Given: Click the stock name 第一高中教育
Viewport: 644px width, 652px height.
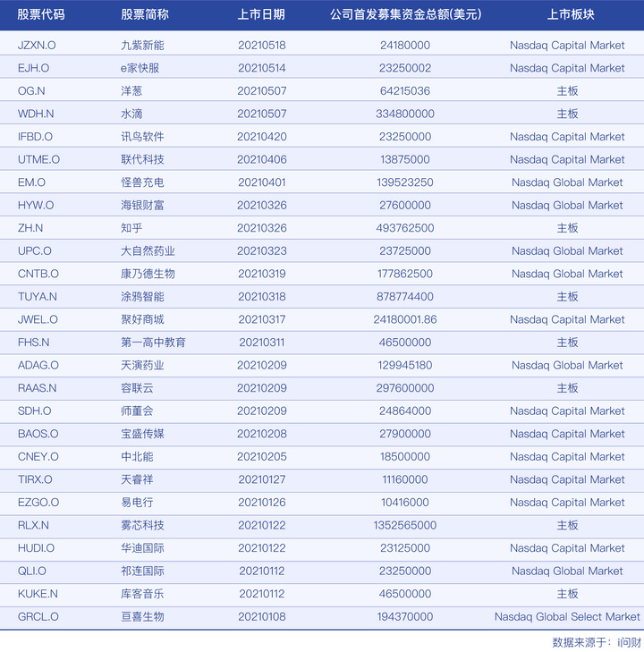Looking at the screenshot, I should point(154,343).
